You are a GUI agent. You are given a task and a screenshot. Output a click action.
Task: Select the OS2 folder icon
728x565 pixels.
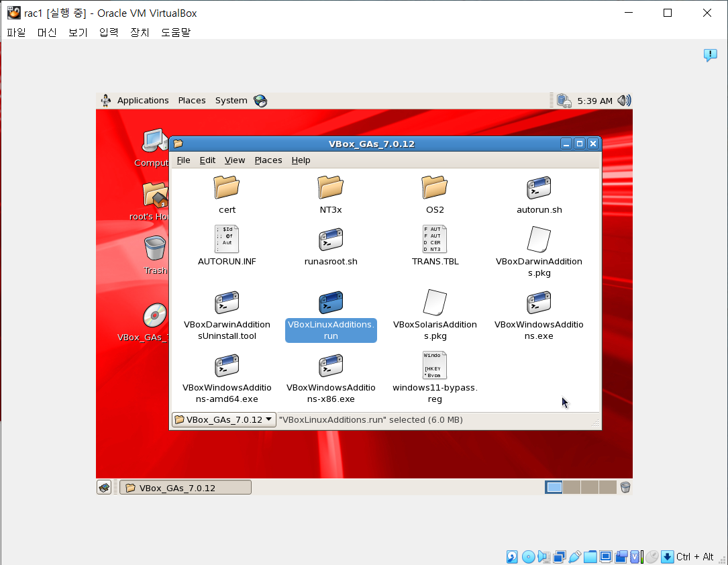435,187
